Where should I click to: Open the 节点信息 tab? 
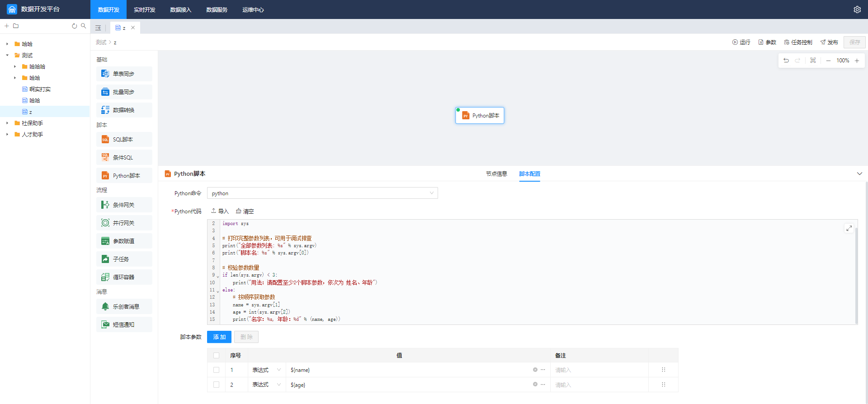tap(496, 174)
